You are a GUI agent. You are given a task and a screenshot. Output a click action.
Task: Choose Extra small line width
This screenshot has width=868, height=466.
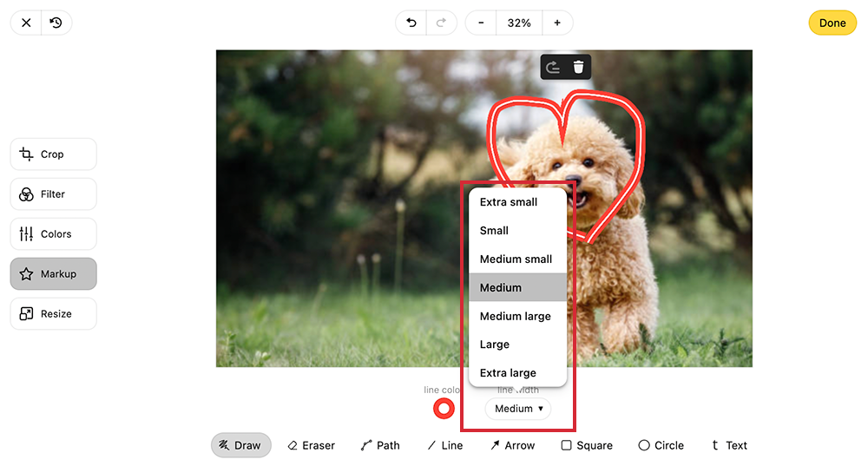point(517,202)
